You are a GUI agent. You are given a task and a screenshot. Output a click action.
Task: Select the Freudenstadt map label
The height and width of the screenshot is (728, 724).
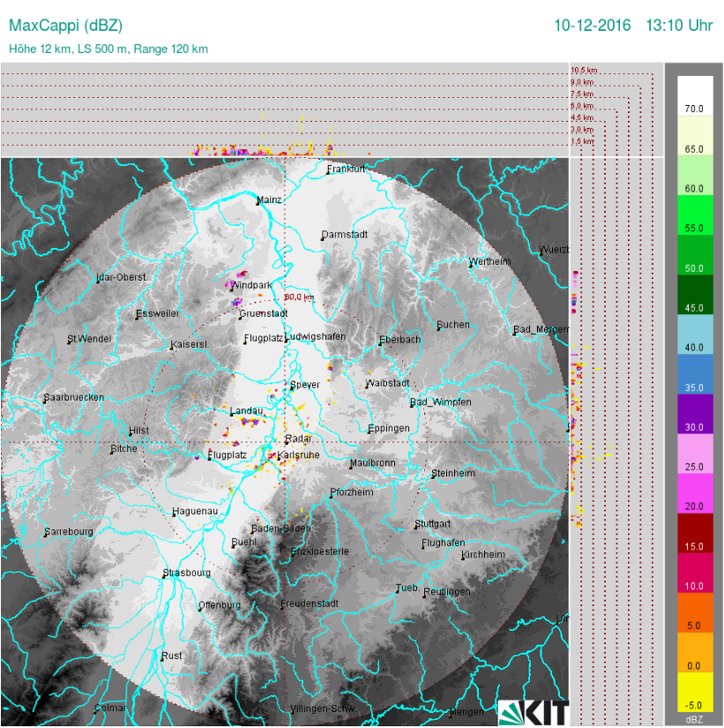[309, 604]
